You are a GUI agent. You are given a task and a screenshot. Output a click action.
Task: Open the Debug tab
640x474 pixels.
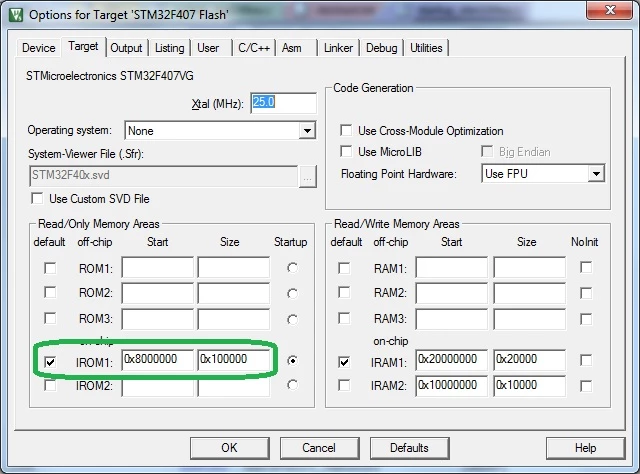pyautogui.click(x=382, y=48)
